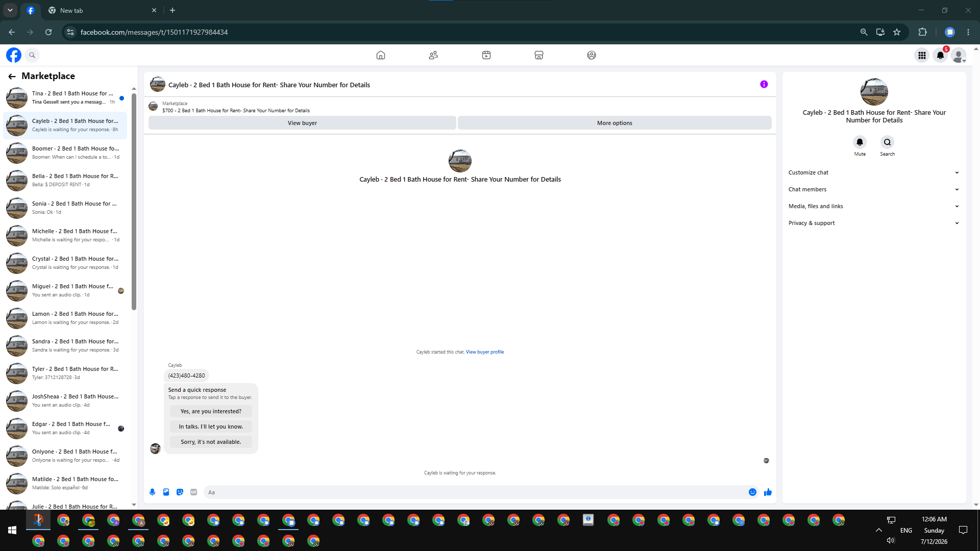The image size is (980, 551).
Task: Open Edgar's audio clip conversation
Action: point(65,428)
